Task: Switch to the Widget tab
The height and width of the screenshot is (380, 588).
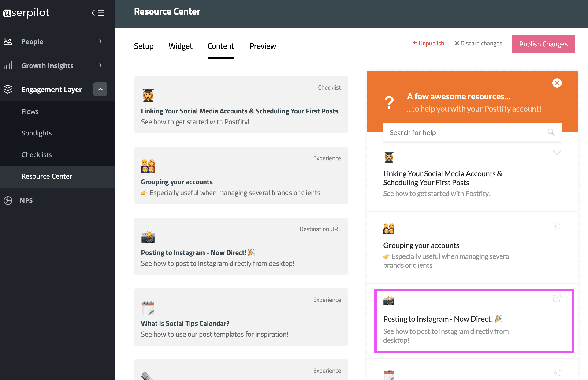Action: (x=180, y=46)
